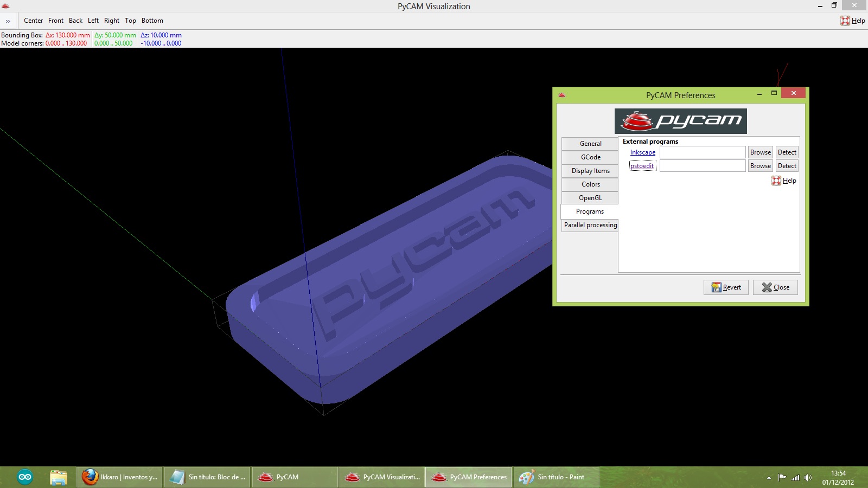Switch to Center view
868x488 pixels.
pos(33,21)
